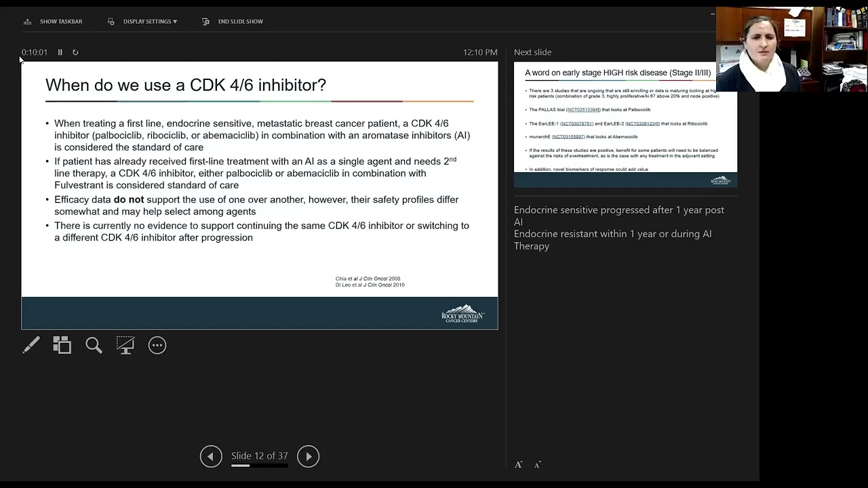Click the Show Taskbar icon
This screenshot has width=868, height=488.
28,22
